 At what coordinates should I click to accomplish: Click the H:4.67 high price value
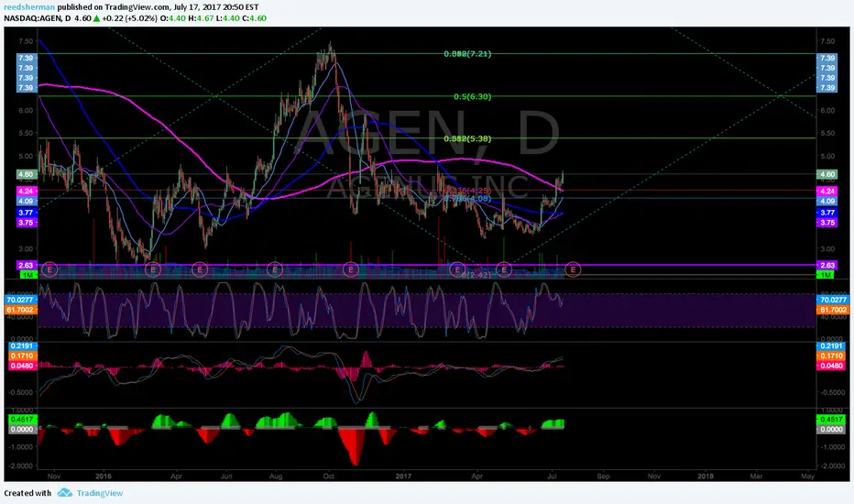tap(201, 18)
